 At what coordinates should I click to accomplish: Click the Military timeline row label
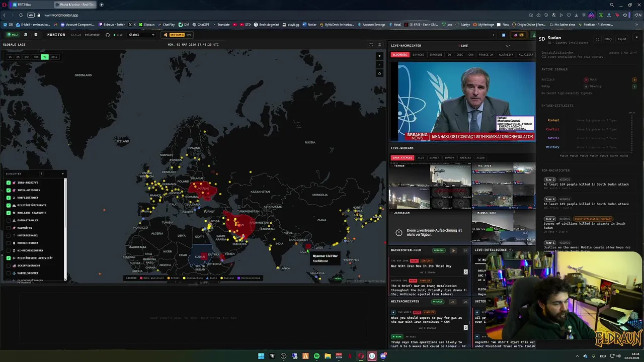click(552, 147)
